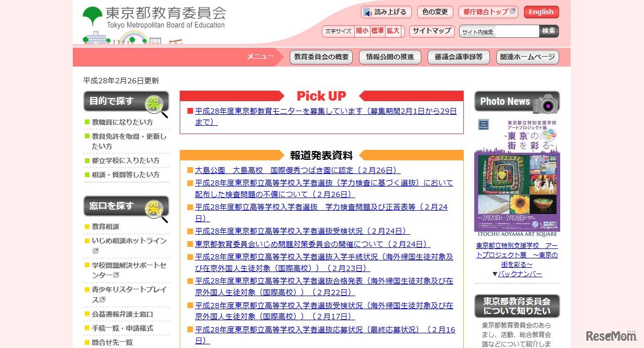Viewport: 644px width, 348px height.
Task: Click 東京都教育委員会について知りたい banner
Action: (517, 306)
